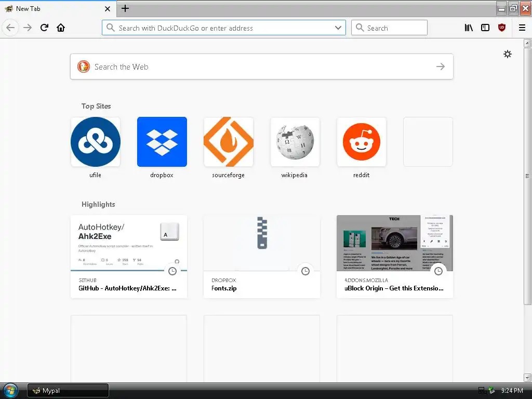
Task: Close the New Tab tab
Action: click(x=108, y=9)
